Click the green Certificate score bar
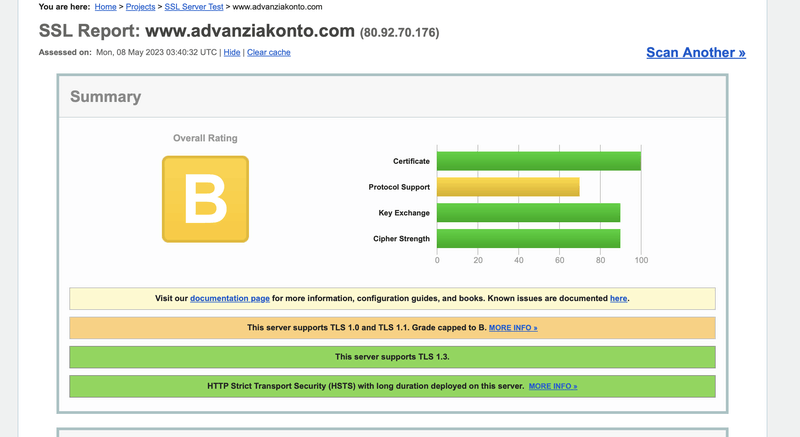Viewport: 800px width, 437px height. pyautogui.click(x=539, y=161)
